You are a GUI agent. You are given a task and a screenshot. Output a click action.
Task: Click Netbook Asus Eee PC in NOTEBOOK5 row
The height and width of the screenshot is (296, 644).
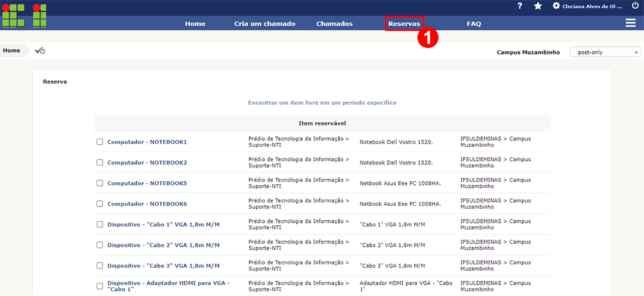400,183
